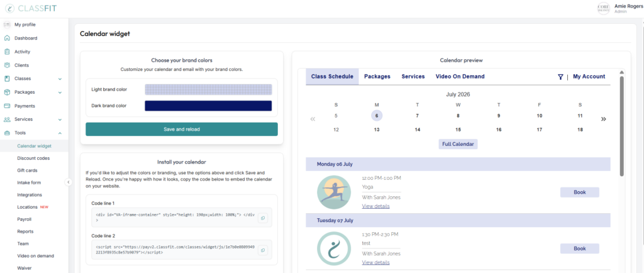644x273 pixels.
Task: View details of the Yoga class
Action: click(376, 206)
